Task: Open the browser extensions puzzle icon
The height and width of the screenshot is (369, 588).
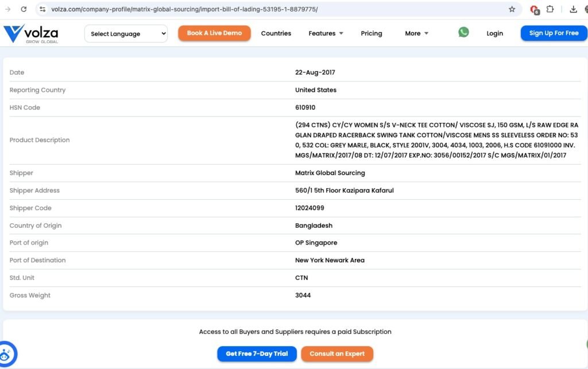Action: [x=550, y=9]
